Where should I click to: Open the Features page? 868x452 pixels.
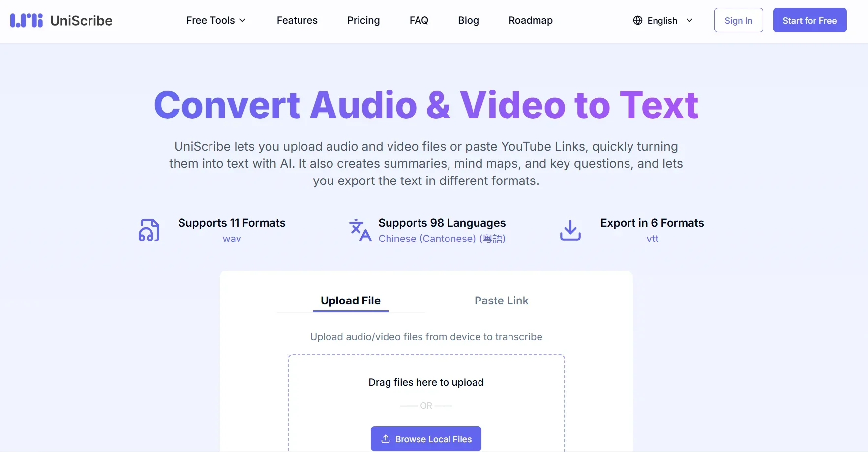[297, 20]
